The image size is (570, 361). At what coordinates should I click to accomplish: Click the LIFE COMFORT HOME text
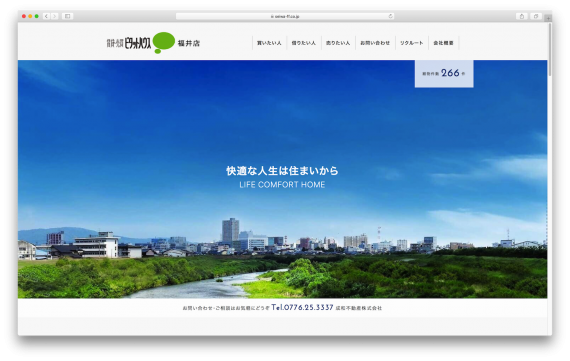click(x=282, y=185)
